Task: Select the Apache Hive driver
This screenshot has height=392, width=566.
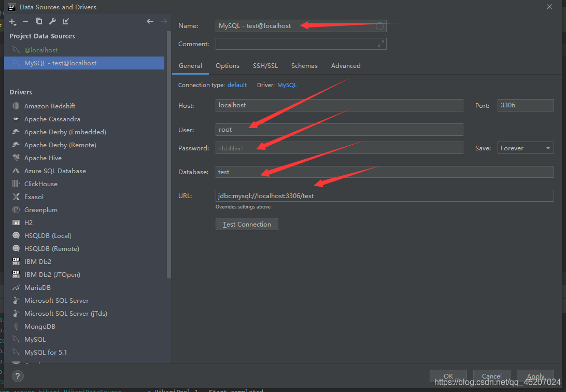Action: [43, 158]
